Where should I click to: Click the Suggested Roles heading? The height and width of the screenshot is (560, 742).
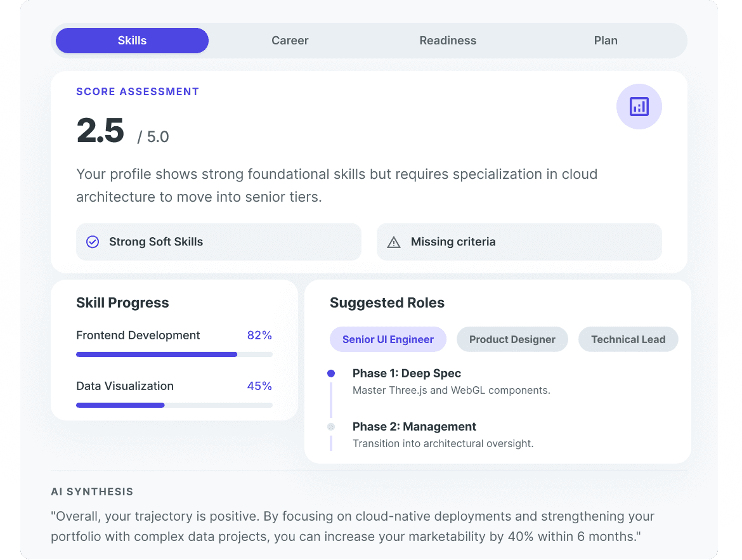click(387, 303)
